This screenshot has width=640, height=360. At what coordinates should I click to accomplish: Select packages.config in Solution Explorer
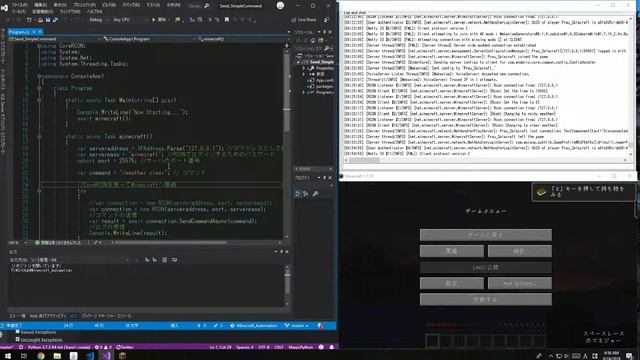tap(322, 87)
